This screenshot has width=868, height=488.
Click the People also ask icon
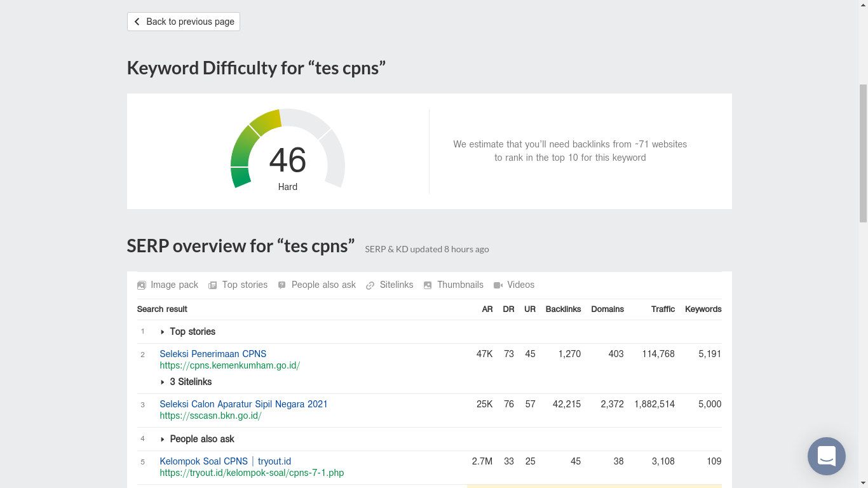point(282,285)
